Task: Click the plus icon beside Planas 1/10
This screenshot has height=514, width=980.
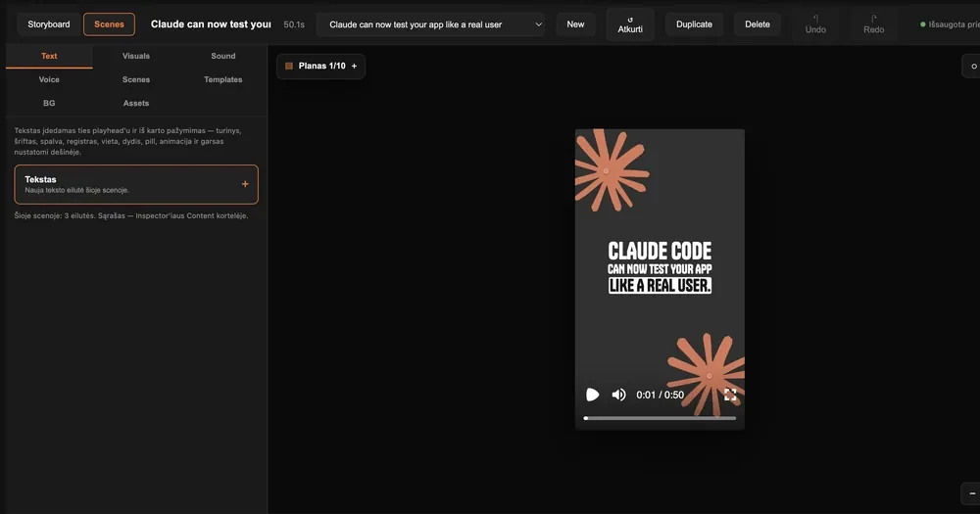Action: [x=355, y=66]
